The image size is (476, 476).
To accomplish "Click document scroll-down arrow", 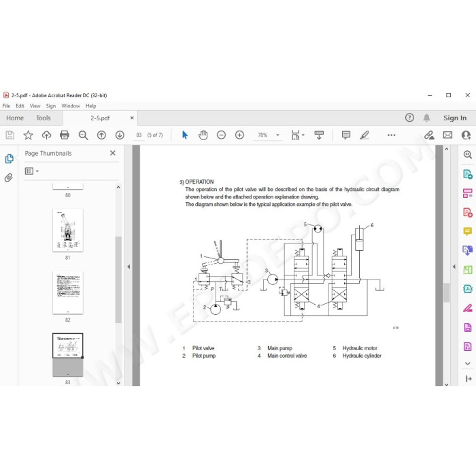I will pos(447,384).
